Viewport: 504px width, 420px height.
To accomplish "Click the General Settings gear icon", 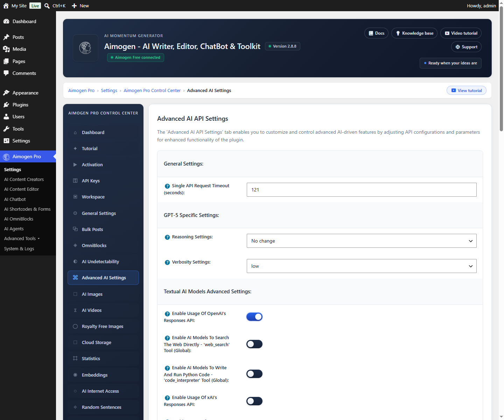I will click(x=75, y=213).
